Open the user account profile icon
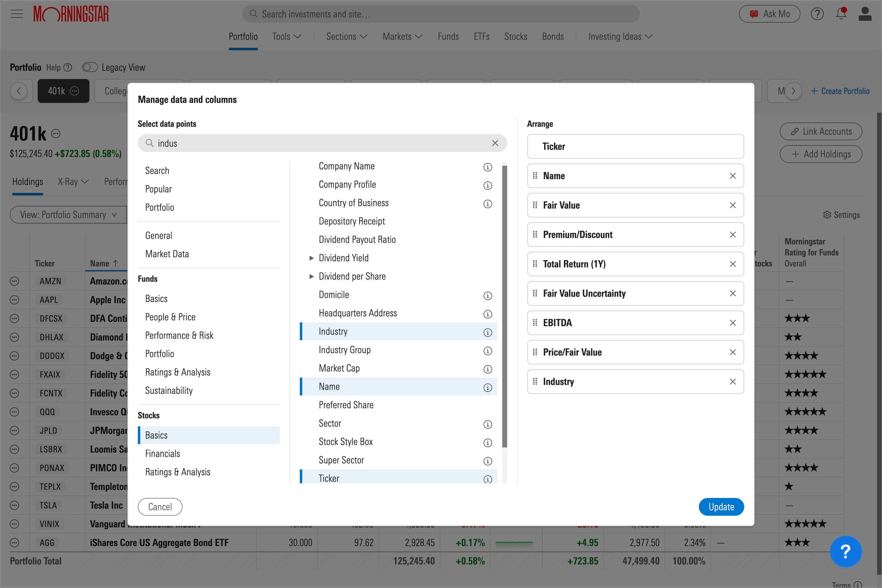 [x=865, y=14]
